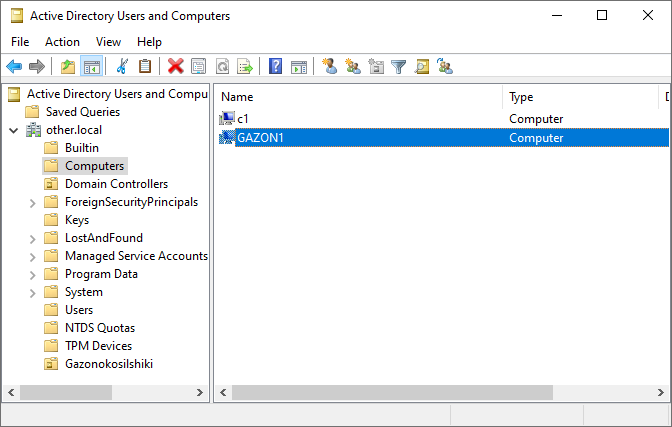
Task: Click the GAZON1 computer icon
Action: [227, 137]
